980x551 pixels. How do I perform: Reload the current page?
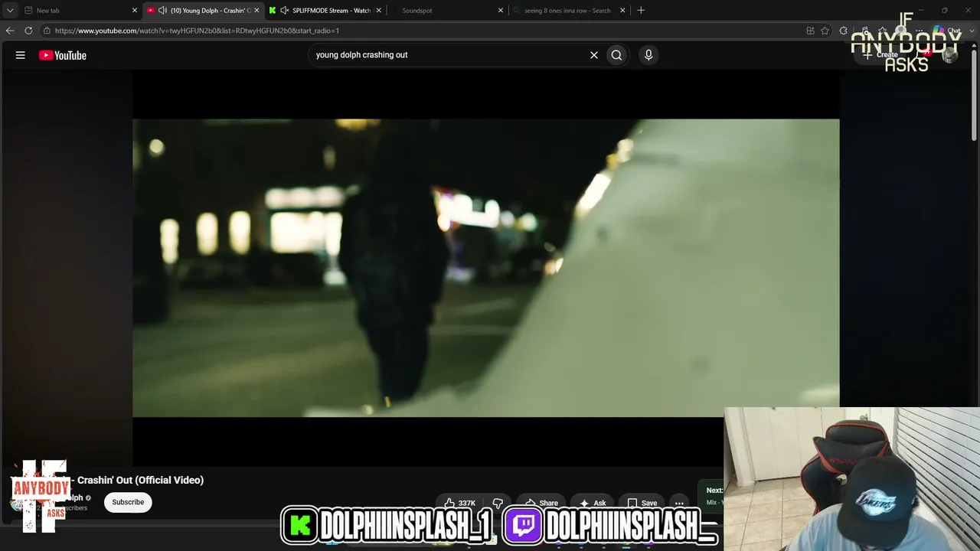click(28, 31)
